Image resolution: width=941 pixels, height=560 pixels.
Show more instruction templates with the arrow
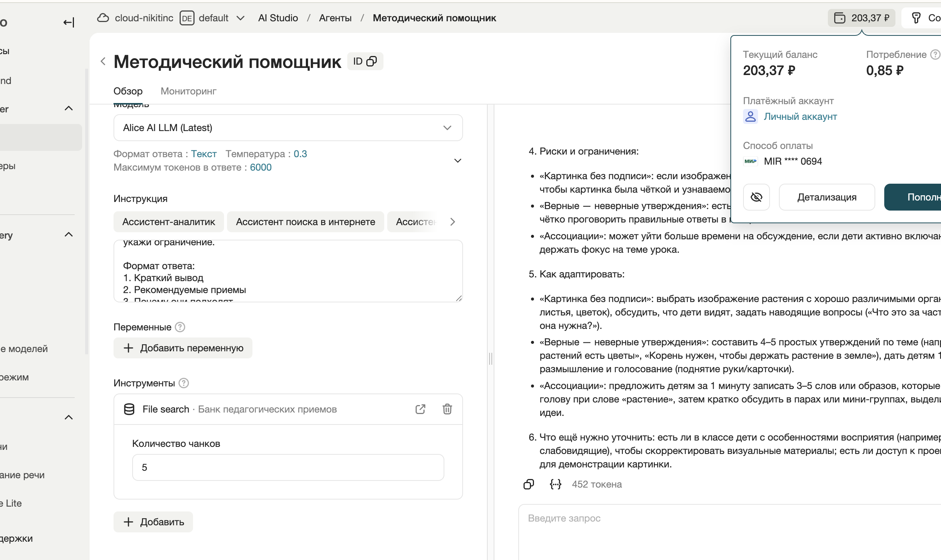pos(453,222)
